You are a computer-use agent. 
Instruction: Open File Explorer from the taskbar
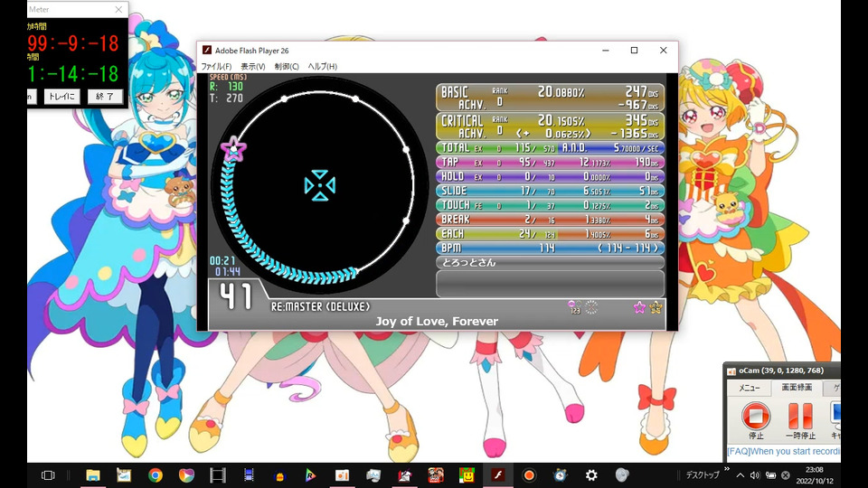tap(92, 475)
